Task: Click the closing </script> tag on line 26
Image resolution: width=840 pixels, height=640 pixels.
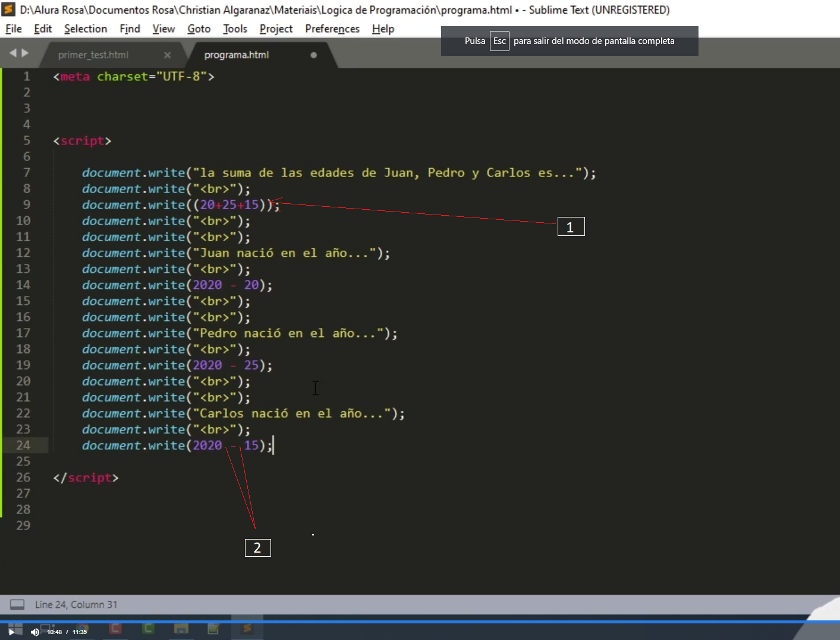Action: (x=86, y=478)
